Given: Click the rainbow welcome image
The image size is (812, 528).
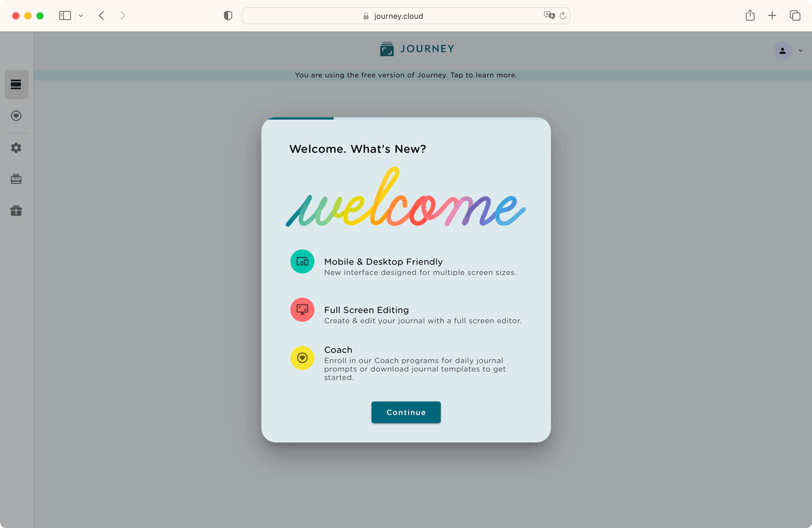Looking at the screenshot, I should pyautogui.click(x=405, y=197).
